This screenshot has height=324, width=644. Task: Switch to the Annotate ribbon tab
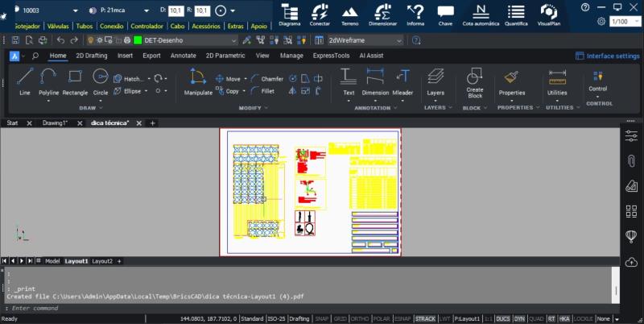[183, 56]
